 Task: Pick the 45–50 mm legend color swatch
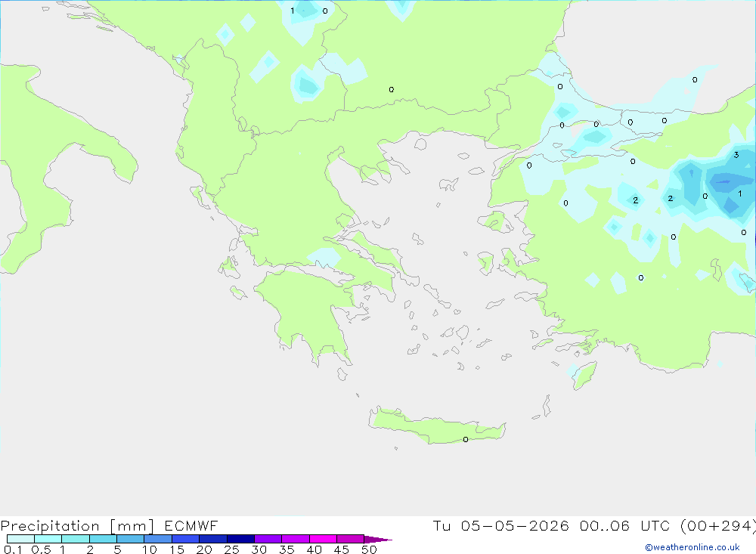(x=350, y=539)
